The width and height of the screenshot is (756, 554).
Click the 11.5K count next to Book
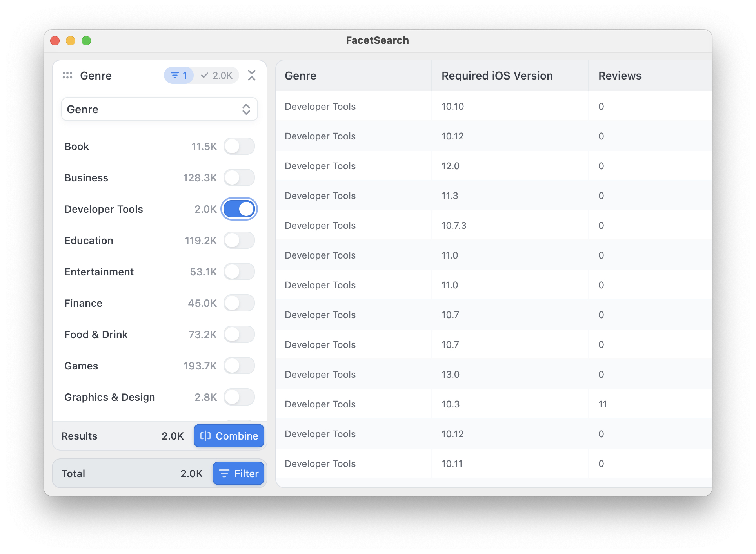tap(204, 147)
